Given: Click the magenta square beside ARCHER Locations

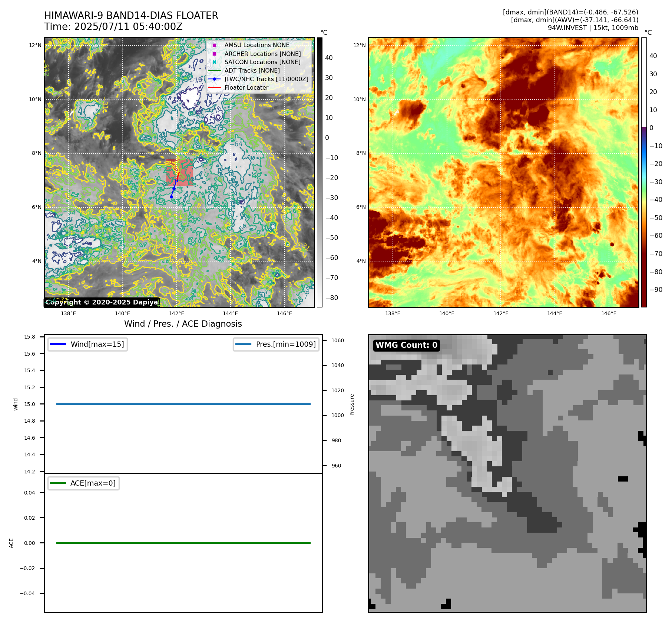Looking at the screenshot, I should (x=214, y=54).
